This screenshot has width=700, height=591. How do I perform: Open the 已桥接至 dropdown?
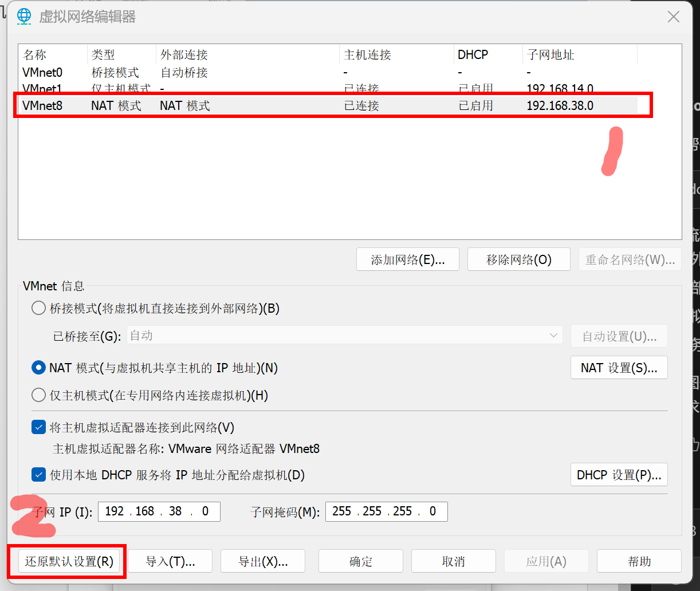click(x=345, y=336)
